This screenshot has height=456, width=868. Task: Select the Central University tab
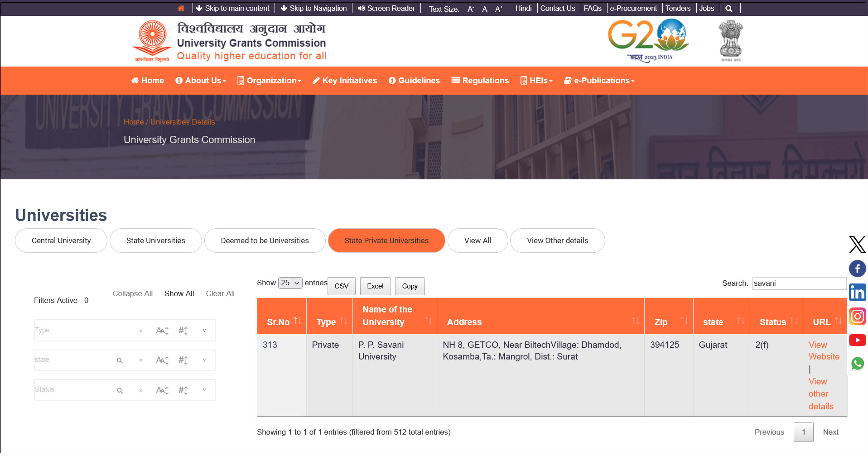pyautogui.click(x=61, y=240)
